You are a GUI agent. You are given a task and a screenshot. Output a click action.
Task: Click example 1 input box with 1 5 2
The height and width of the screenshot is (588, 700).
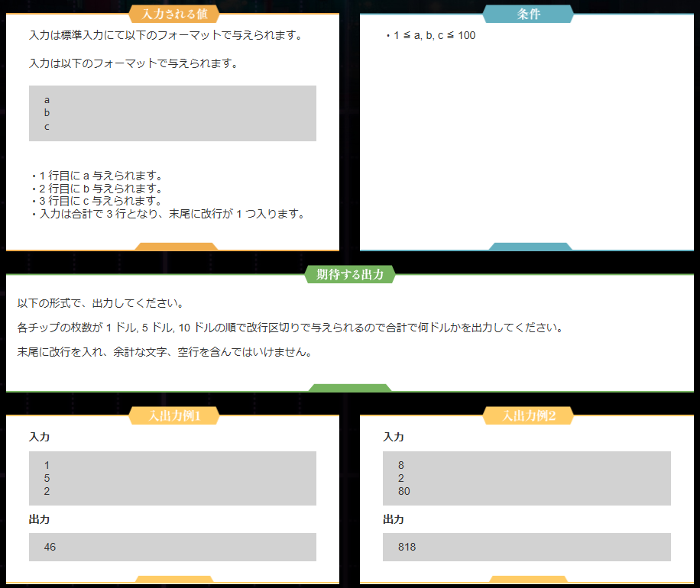[172, 478]
